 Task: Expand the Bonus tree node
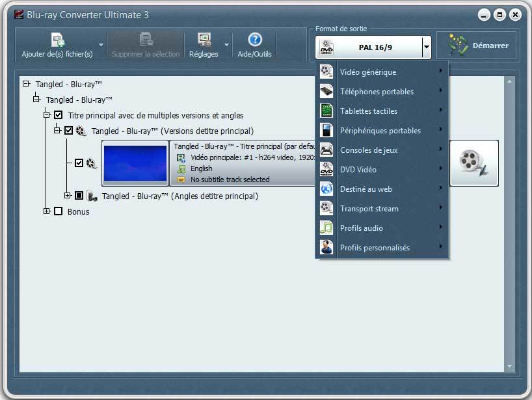coord(47,211)
